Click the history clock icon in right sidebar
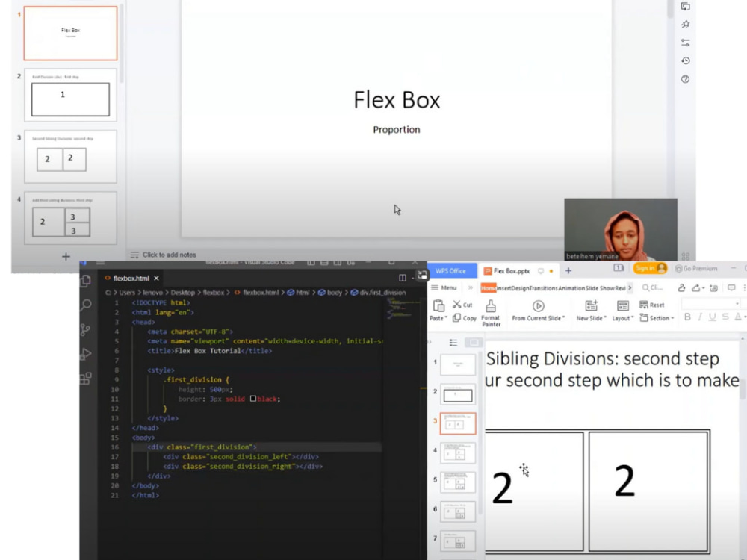Viewport: 747px width, 560px height. pyautogui.click(x=686, y=61)
